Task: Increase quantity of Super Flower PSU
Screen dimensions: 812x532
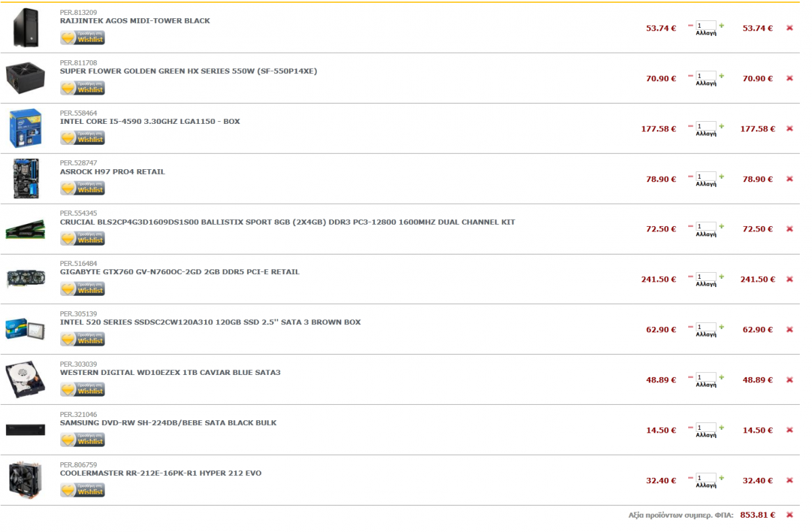Action: click(x=721, y=76)
